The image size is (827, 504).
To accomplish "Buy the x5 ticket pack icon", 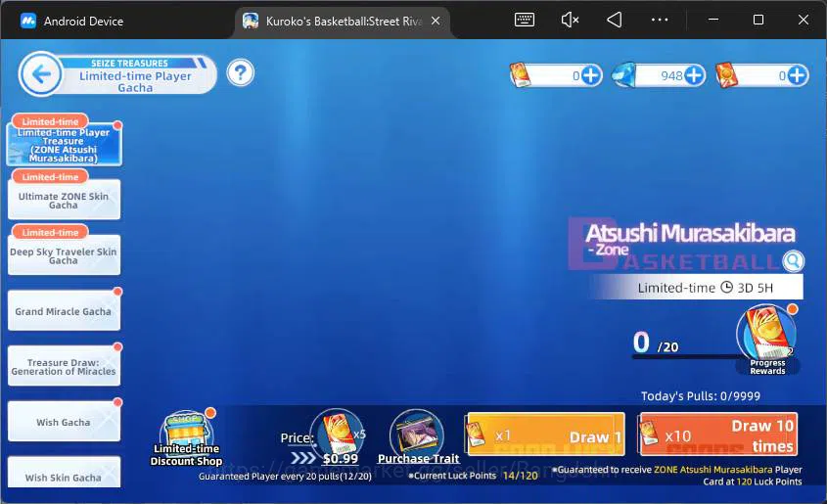I will (338, 434).
